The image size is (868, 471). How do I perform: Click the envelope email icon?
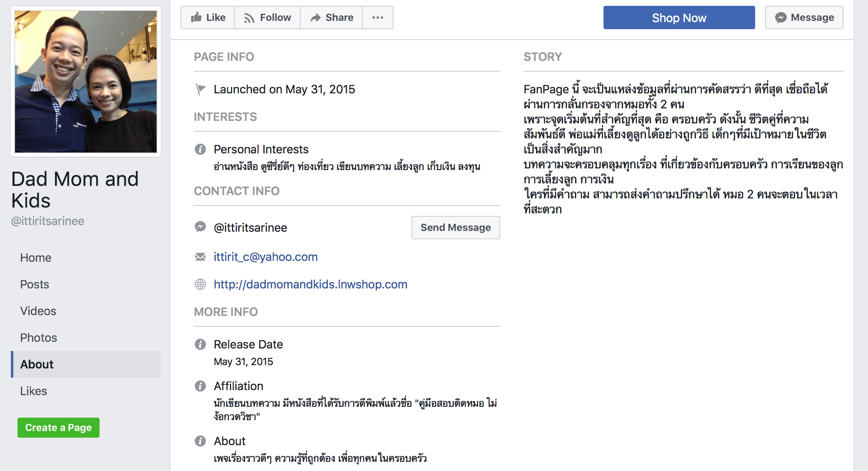pyautogui.click(x=200, y=257)
